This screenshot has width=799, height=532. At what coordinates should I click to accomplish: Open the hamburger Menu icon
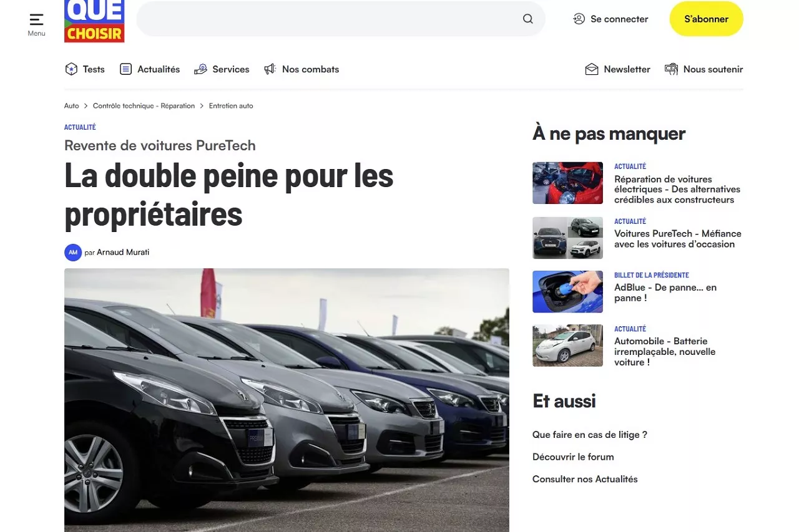point(36,20)
